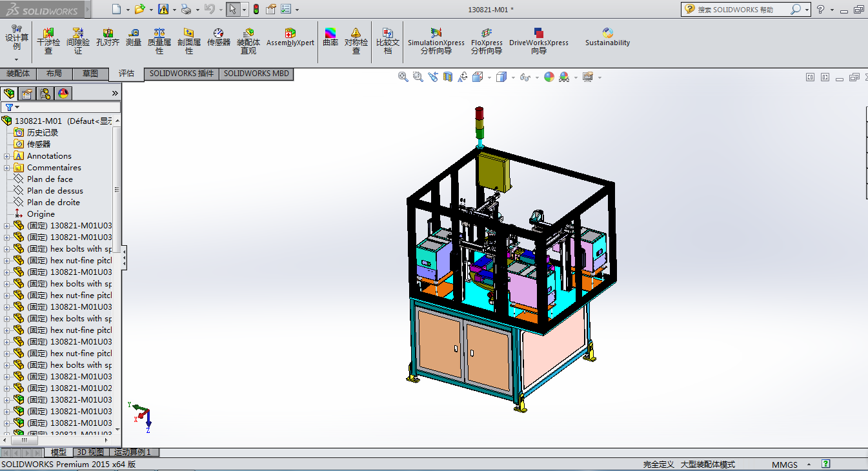The image size is (868, 471).
Task: Open the Sustainability tool
Action: (607, 37)
